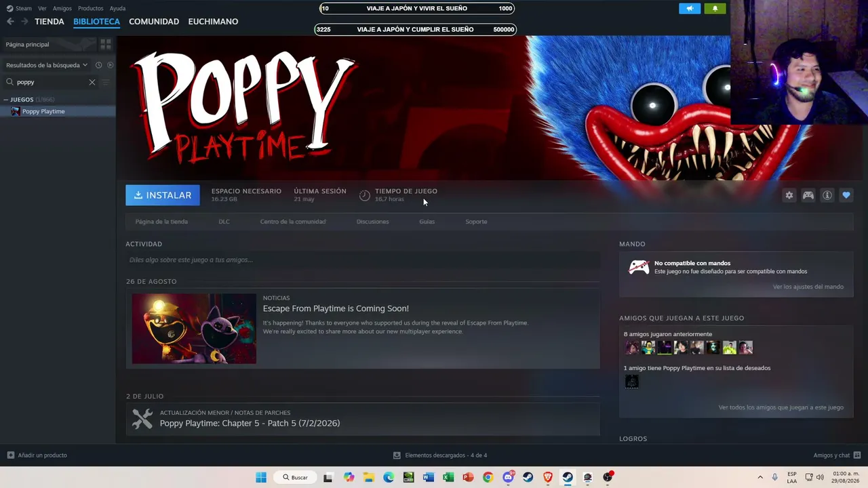Open OBS Studio from the taskbar

[608, 477]
